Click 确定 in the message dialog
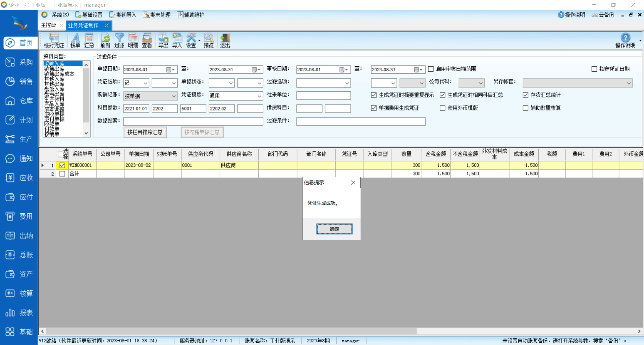644x345 pixels. pyautogui.click(x=334, y=229)
